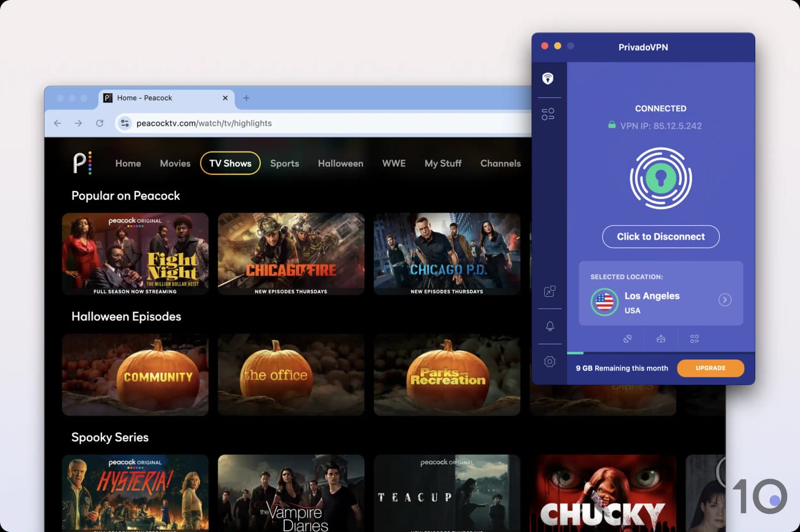Open a new browser tab with the plus button

tap(246, 98)
